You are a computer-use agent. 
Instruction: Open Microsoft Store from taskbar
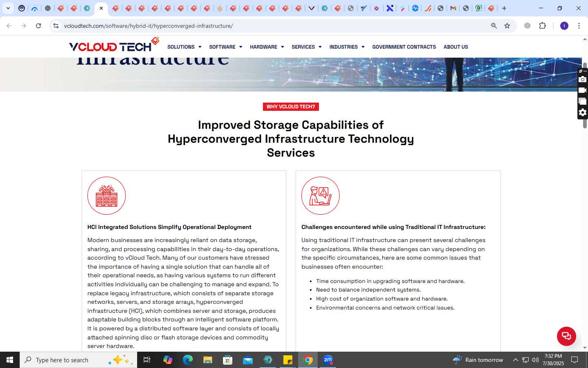[228, 360]
